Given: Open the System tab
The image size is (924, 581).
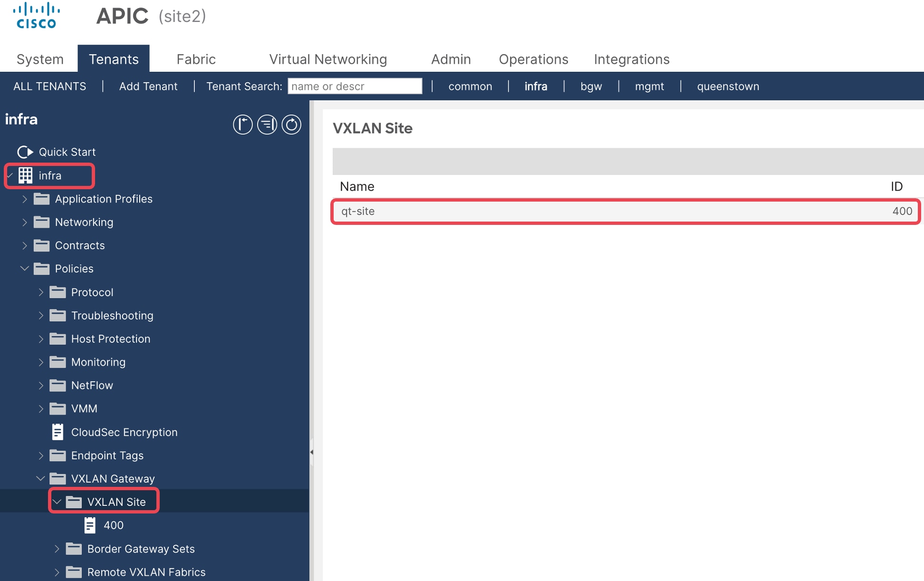Looking at the screenshot, I should point(40,59).
